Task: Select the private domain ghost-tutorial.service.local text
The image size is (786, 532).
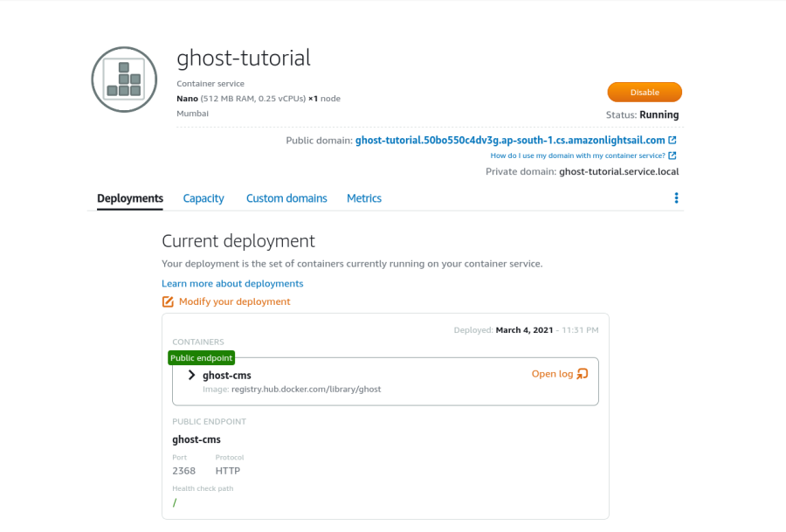Action: tap(618, 171)
